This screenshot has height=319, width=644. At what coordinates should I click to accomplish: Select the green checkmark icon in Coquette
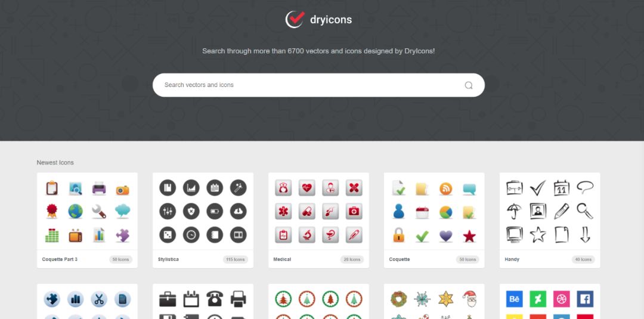pos(422,236)
